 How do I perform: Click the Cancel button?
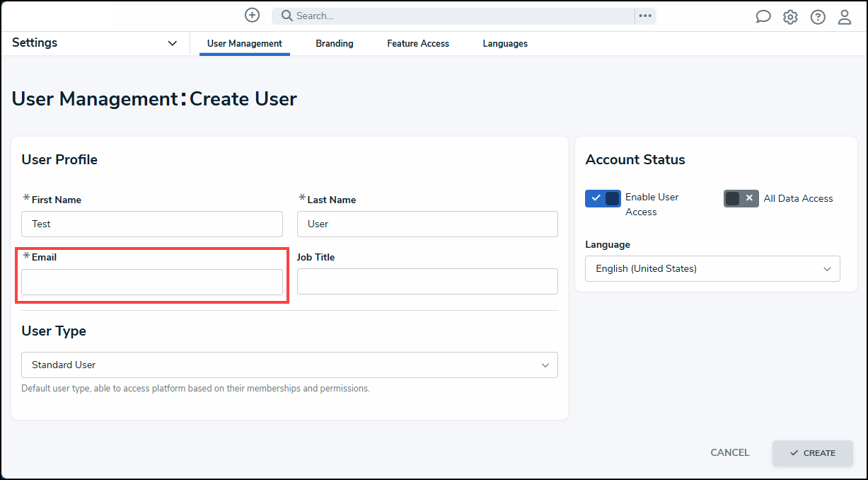pos(730,452)
